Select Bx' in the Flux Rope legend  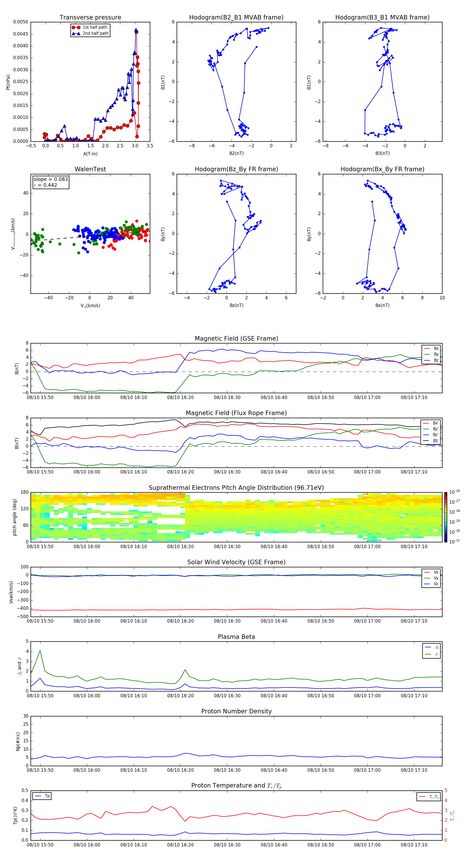(x=431, y=423)
